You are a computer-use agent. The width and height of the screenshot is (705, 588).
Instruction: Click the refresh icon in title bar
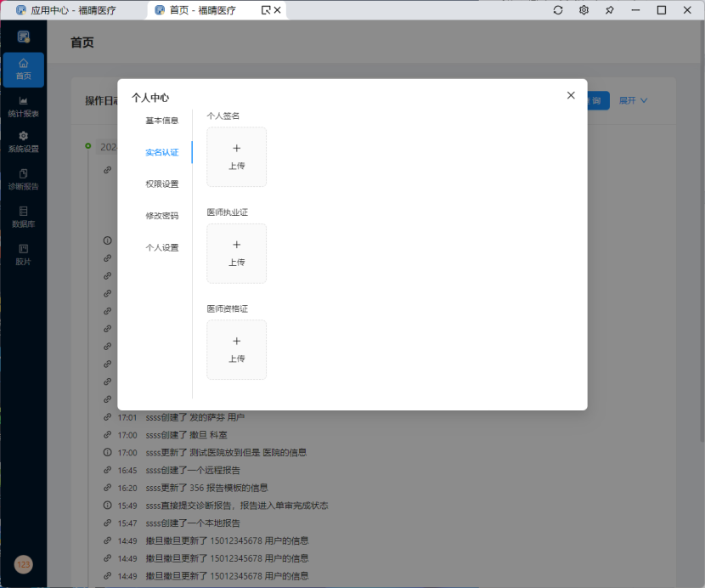pyautogui.click(x=558, y=10)
